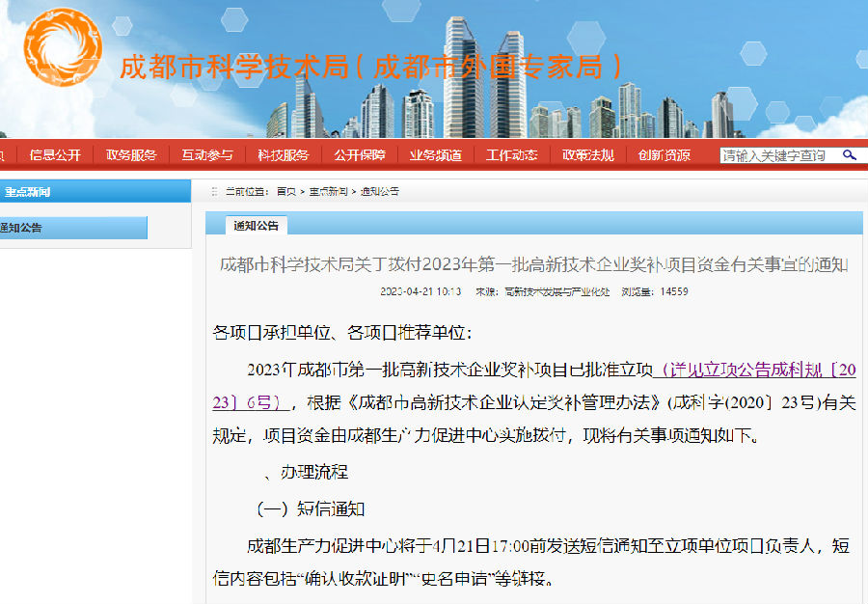Click 重点新闻 in the breadcrumb

click(328, 192)
